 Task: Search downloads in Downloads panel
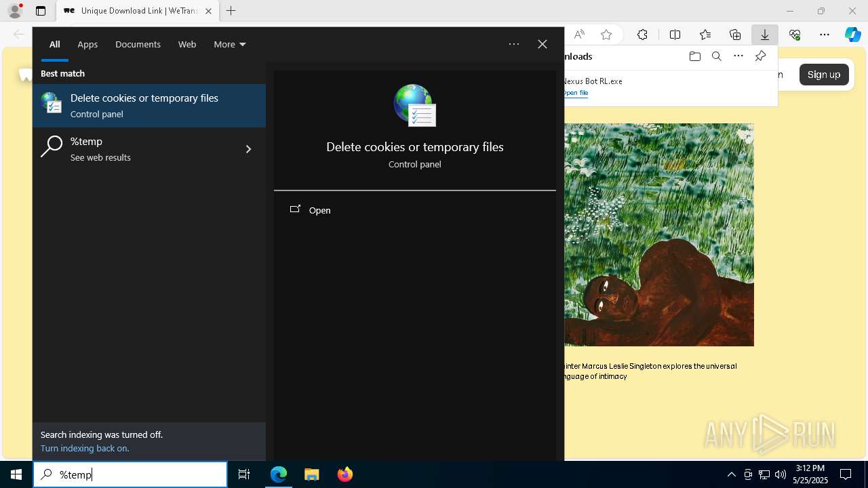[x=717, y=56]
